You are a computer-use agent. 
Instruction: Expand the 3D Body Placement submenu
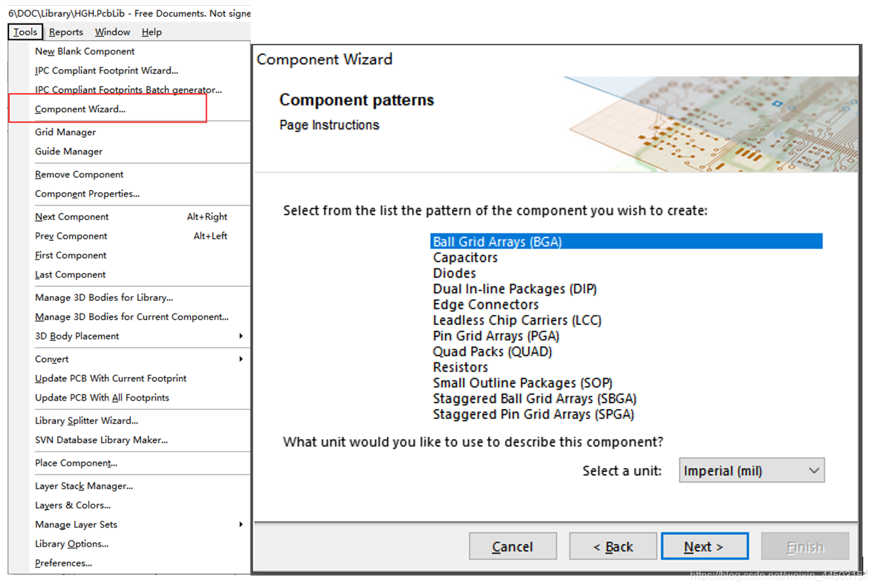point(241,336)
